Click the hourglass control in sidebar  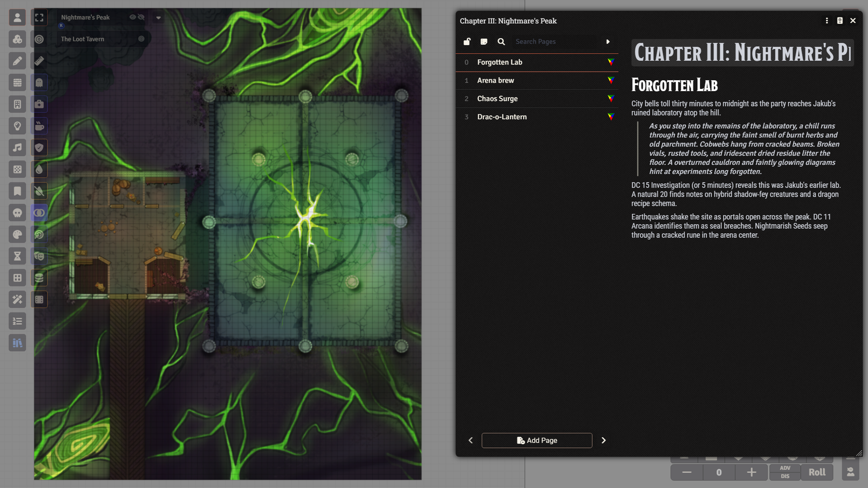(x=17, y=256)
